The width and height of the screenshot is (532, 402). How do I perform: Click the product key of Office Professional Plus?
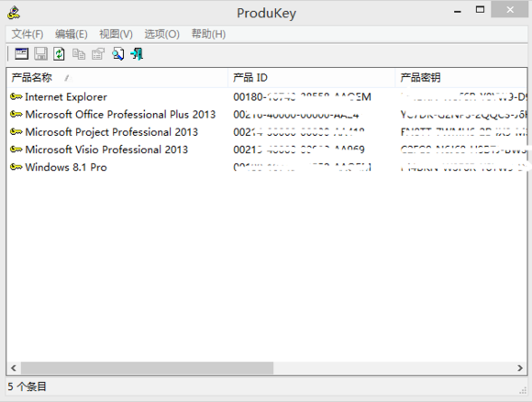point(463,115)
